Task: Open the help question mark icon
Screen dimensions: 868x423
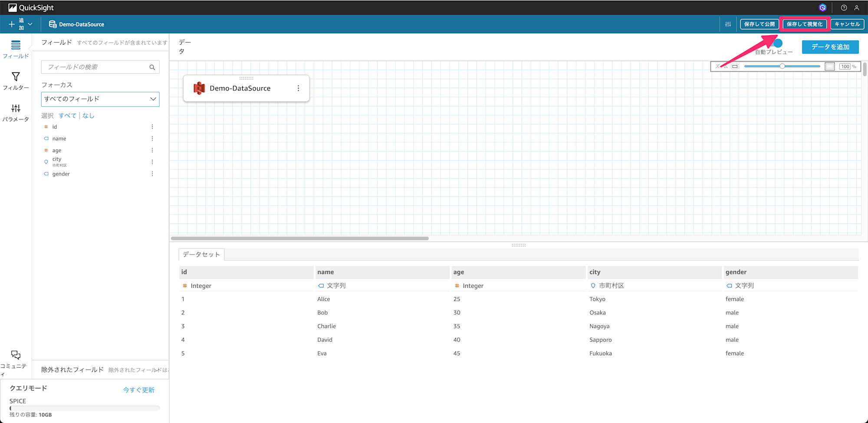Action: pos(844,7)
